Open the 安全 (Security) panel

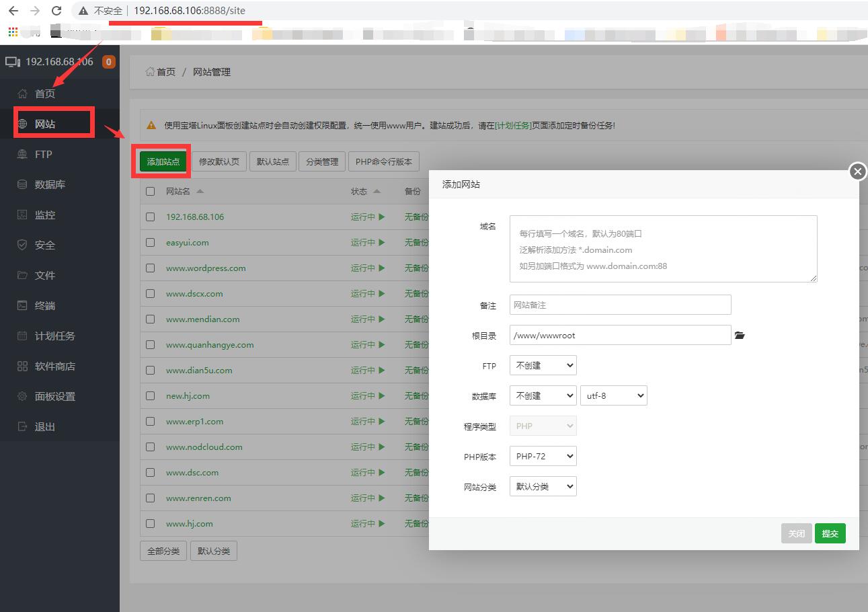[43, 244]
